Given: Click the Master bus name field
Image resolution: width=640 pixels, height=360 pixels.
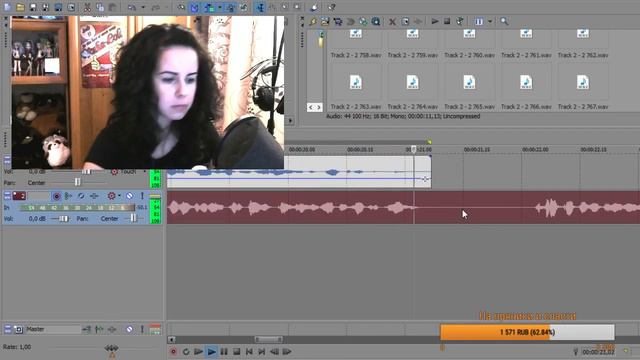Looking at the screenshot, I should coord(53,329).
